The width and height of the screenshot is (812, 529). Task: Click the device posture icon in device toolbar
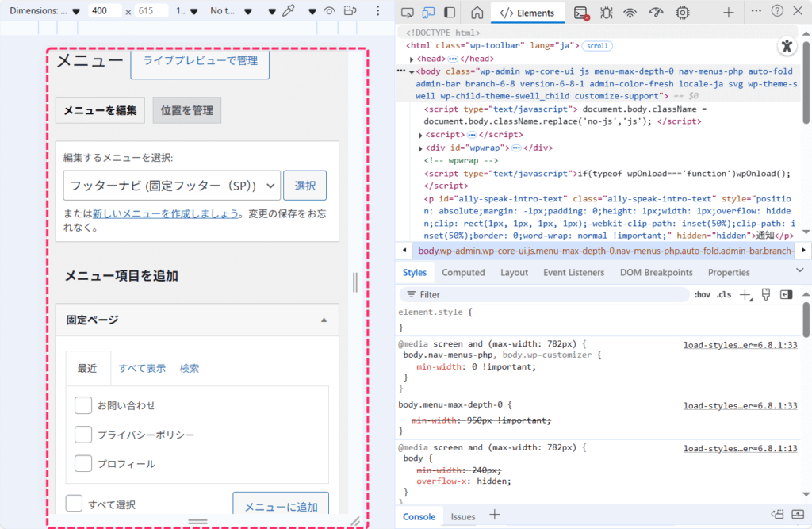[350, 11]
